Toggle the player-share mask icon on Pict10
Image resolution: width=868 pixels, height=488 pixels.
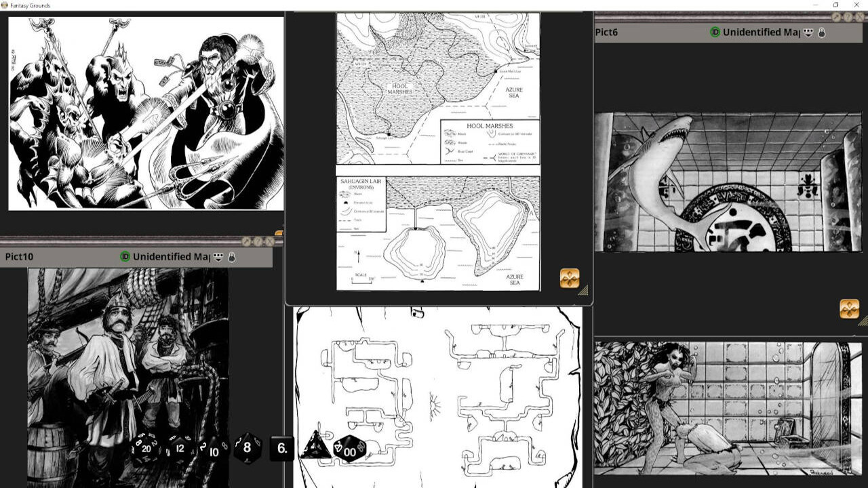point(218,258)
